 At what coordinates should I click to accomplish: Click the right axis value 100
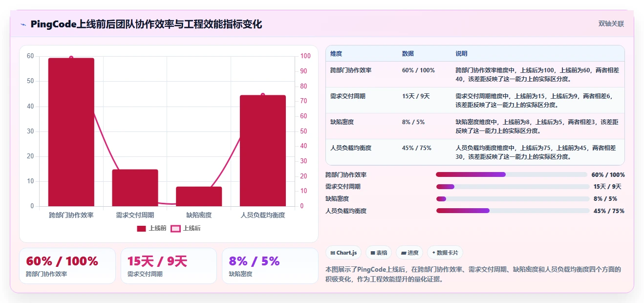305,56
